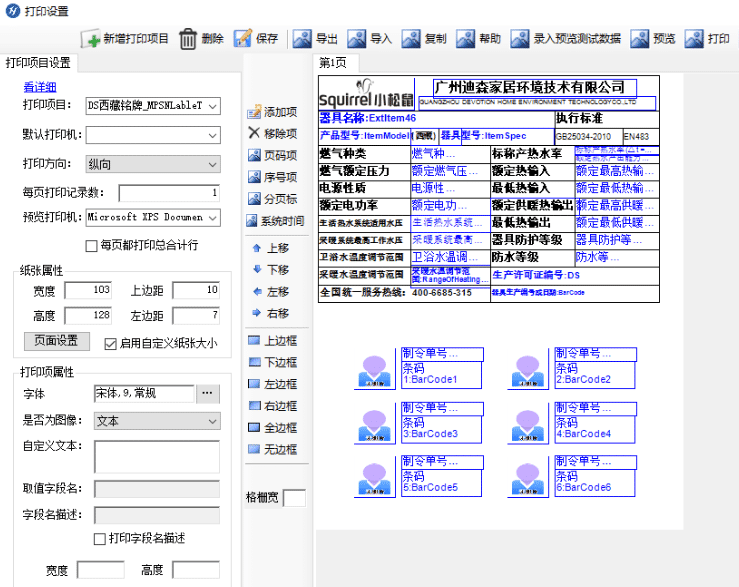
Task: Click the 移除项 remove item icon
Action: (x=254, y=134)
